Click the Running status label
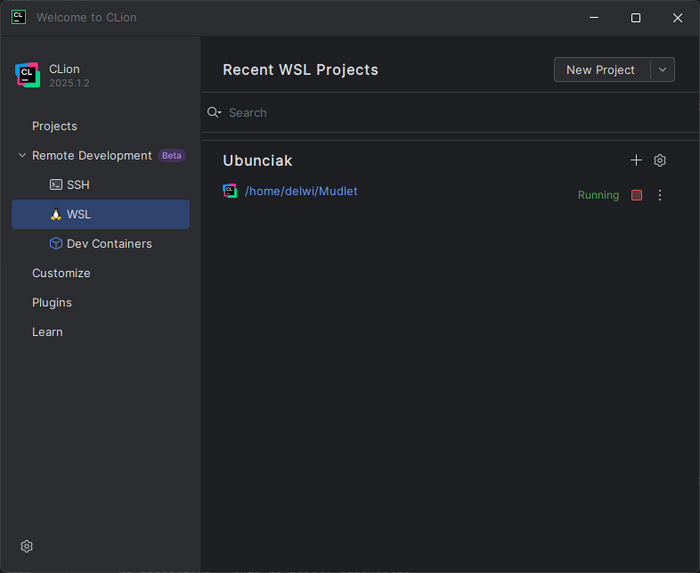 tap(598, 195)
